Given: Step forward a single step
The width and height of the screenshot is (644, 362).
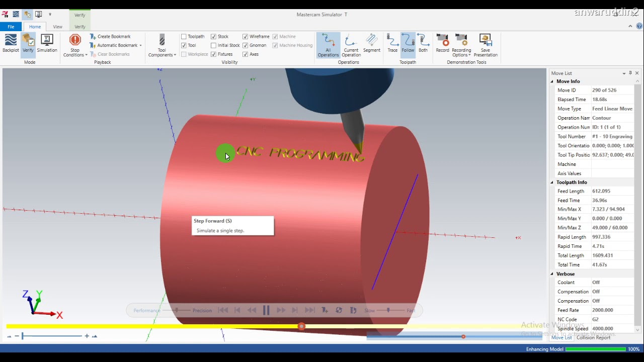Looking at the screenshot, I should 295,310.
